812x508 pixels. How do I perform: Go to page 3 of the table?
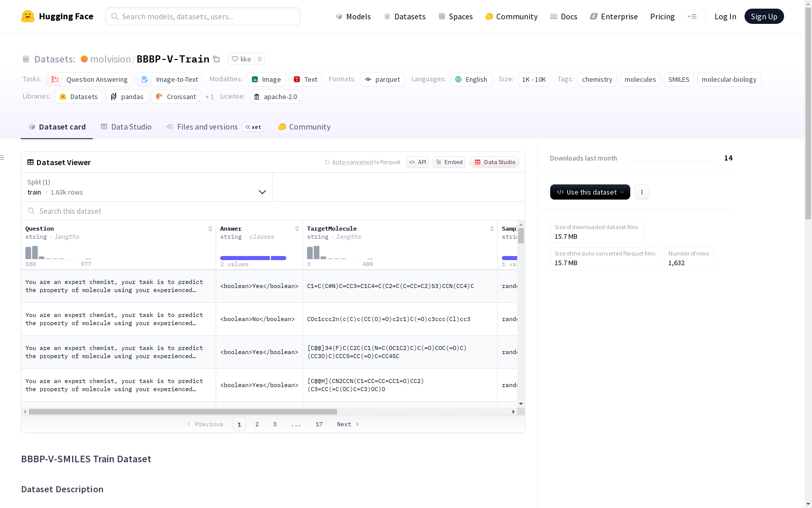coord(275,424)
